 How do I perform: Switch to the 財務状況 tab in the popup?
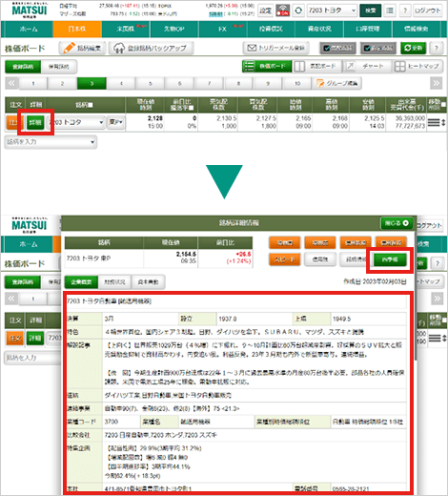click(x=114, y=282)
